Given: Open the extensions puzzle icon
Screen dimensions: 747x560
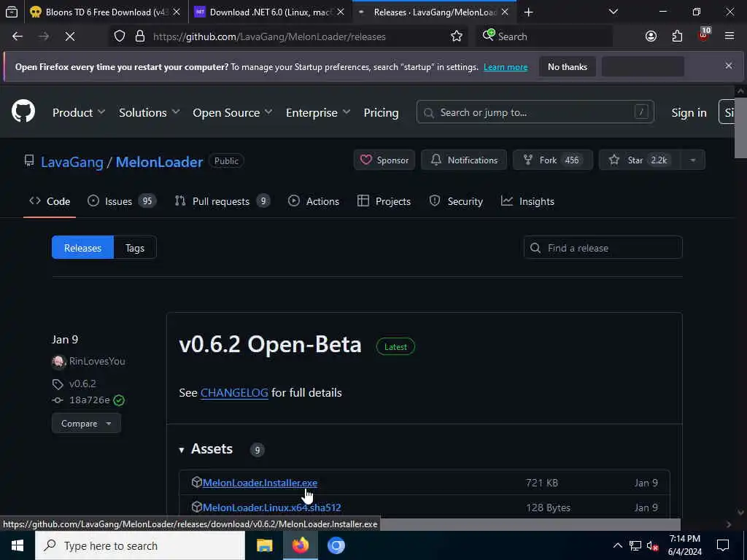Looking at the screenshot, I should [677, 36].
